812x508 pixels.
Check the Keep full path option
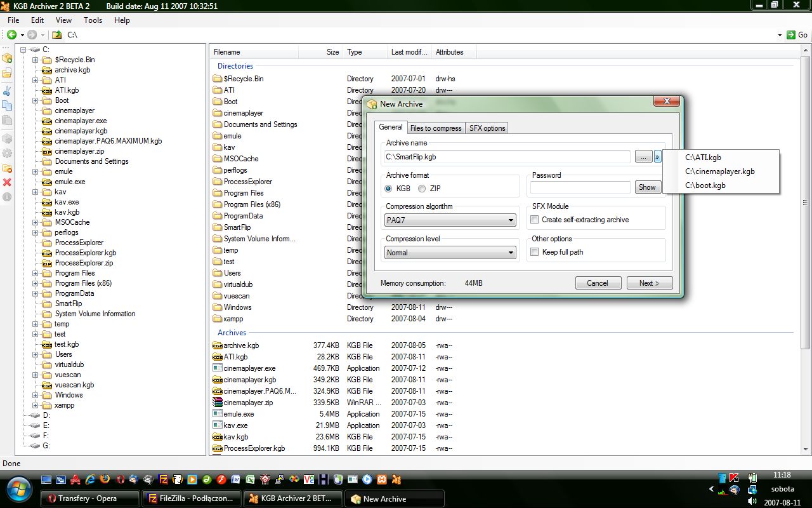click(x=535, y=251)
